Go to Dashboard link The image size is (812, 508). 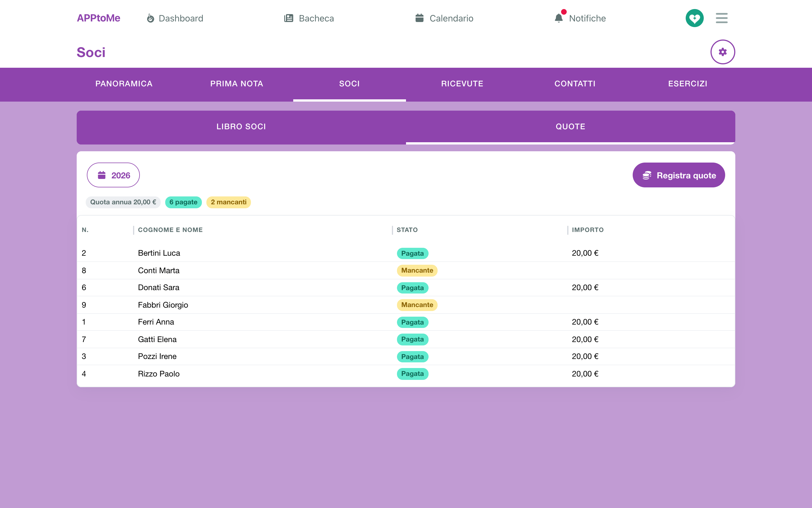tap(175, 18)
